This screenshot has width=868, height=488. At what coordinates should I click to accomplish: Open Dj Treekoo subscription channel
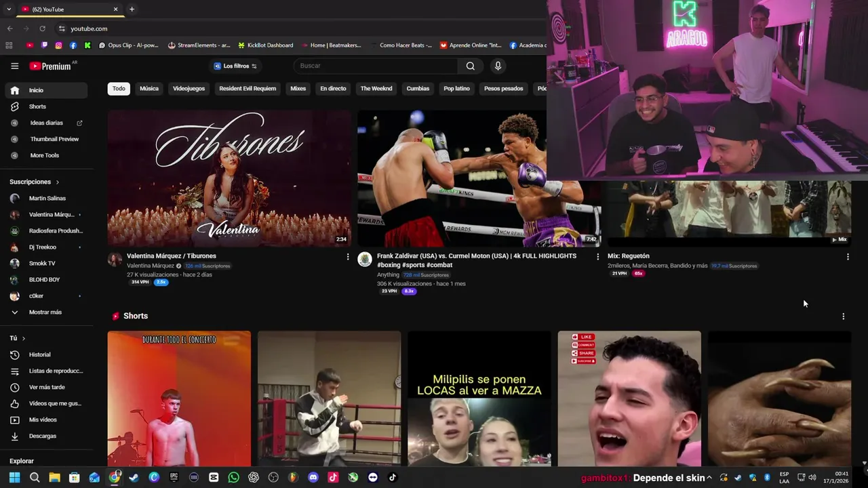coord(47,247)
